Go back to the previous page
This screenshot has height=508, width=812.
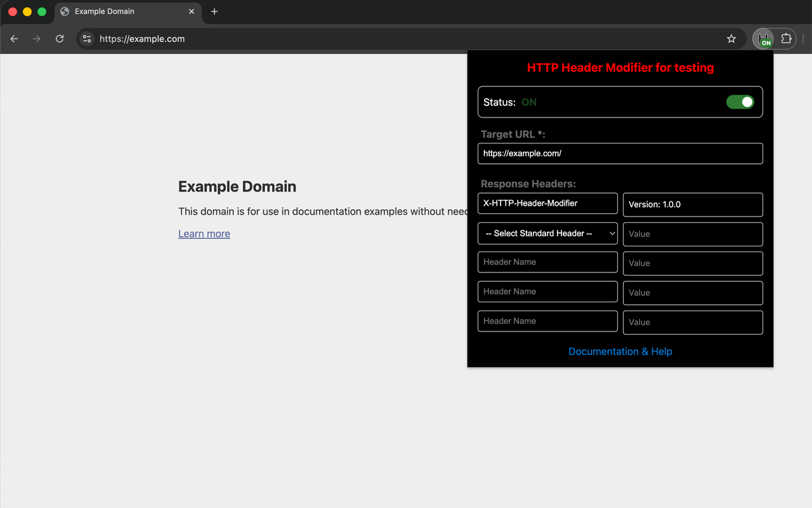click(x=14, y=39)
